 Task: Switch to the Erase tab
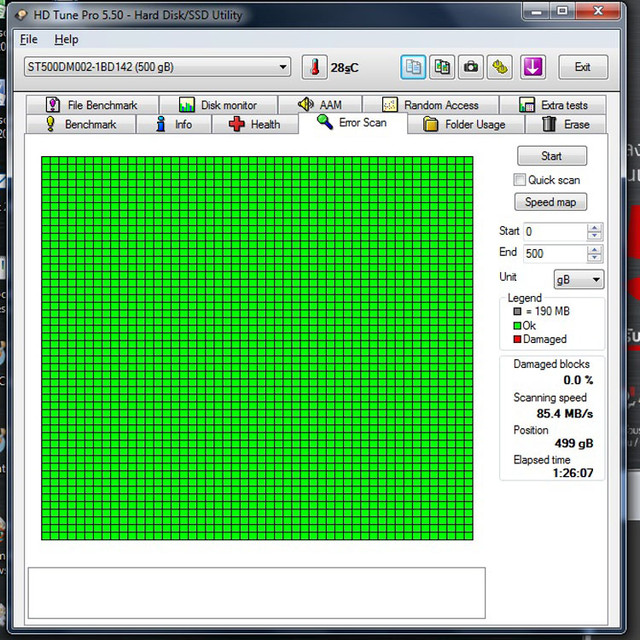point(566,124)
